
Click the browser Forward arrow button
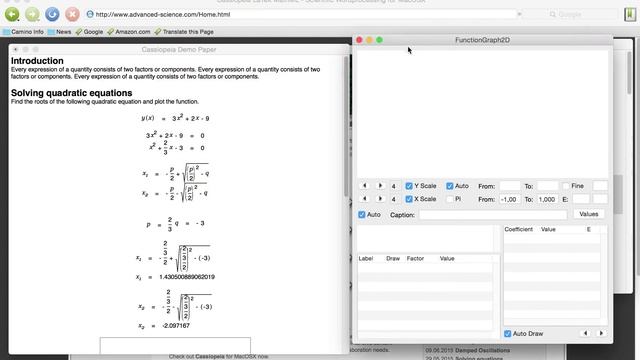[x=32, y=14]
